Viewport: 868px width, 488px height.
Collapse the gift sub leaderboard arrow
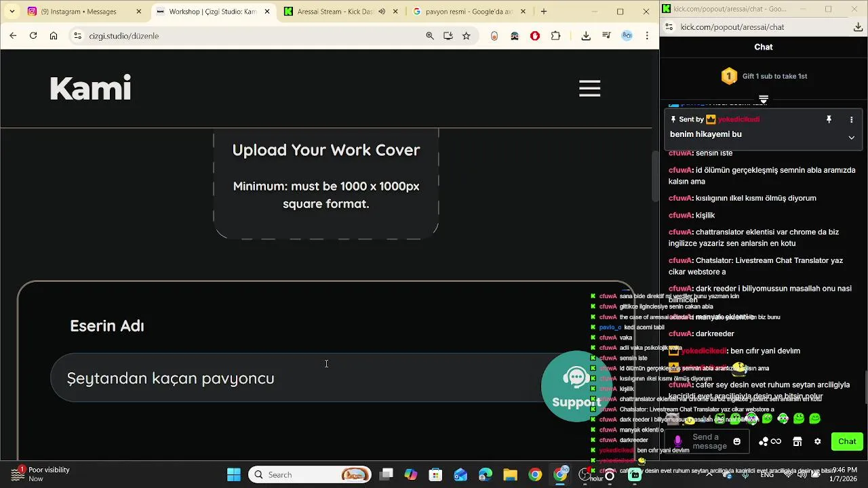click(764, 100)
